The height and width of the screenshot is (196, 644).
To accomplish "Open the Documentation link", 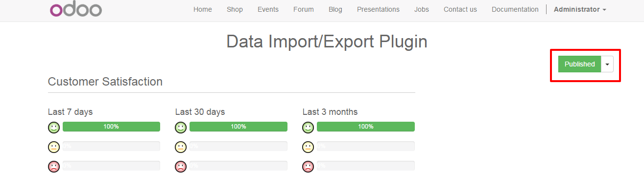I will point(515,9).
